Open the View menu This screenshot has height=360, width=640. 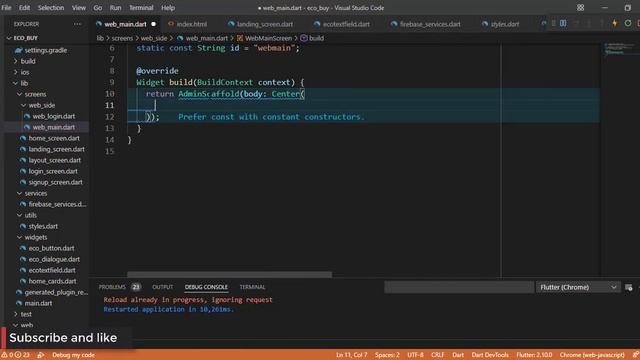coord(79,8)
